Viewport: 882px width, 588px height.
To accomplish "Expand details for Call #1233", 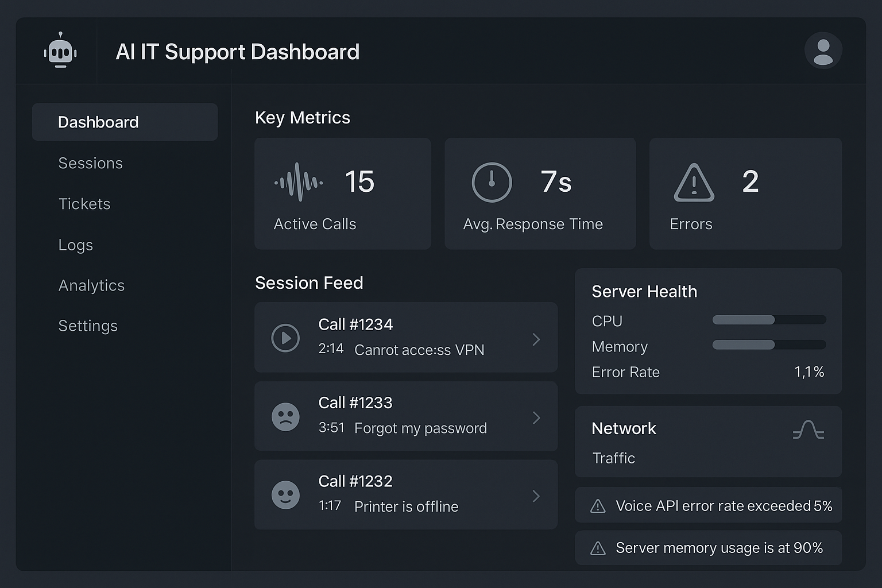I will 536,417.
